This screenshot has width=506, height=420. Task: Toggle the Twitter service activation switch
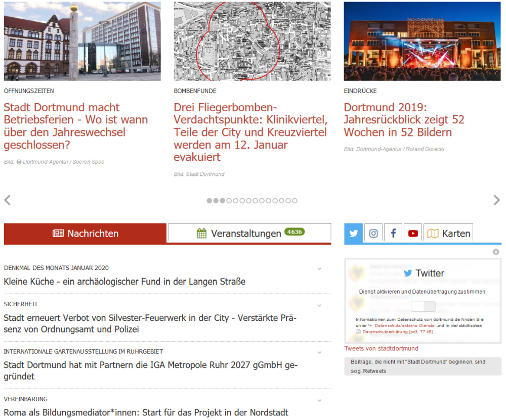tap(423, 306)
